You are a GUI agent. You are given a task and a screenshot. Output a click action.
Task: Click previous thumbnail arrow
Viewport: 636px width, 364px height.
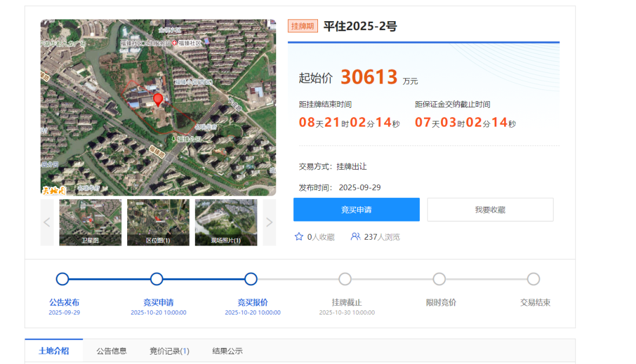pyautogui.click(x=47, y=222)
